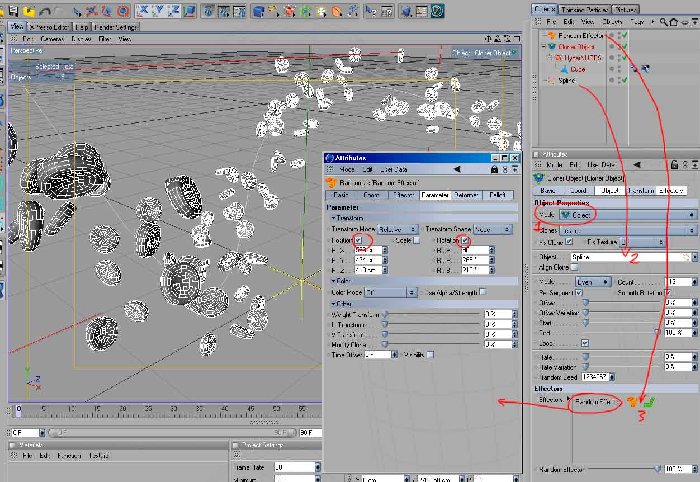
Task: Open the Transform Mode dropdown
Action: pyautogui.click(x=397, y=229)
